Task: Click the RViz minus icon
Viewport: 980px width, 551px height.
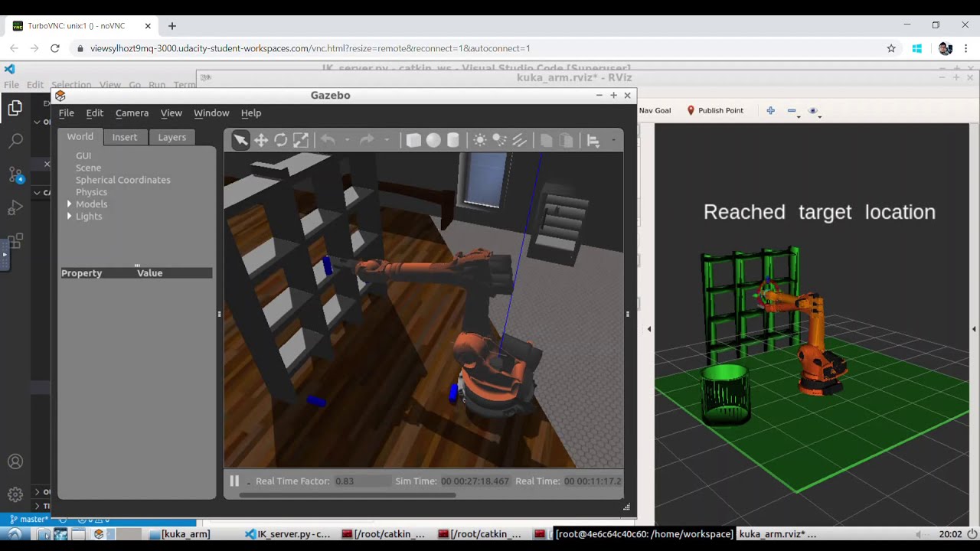Action: pyautogui.click(x=792, y=110)
